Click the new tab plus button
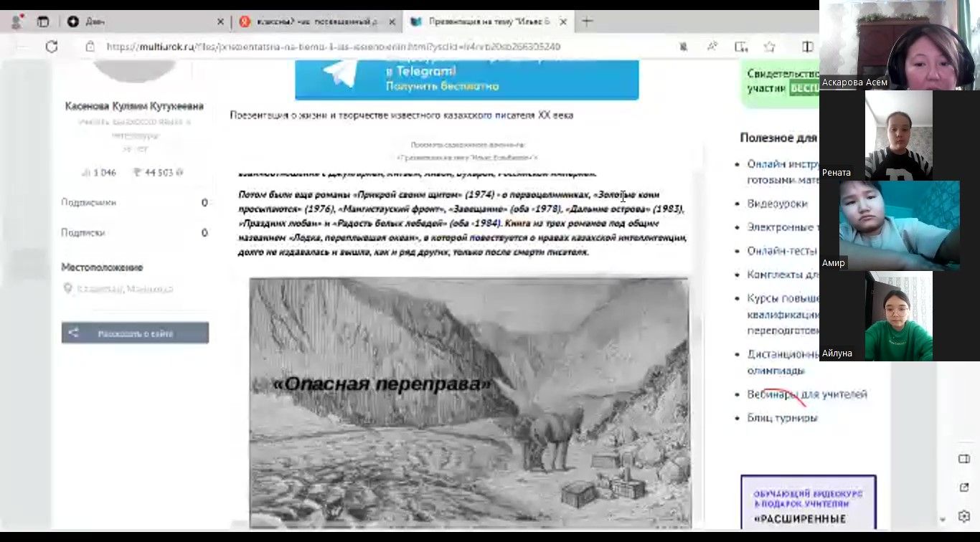Image resolution: width=980 pixels, height=542 pixels. pyautogui.click(x=587, y=22)
